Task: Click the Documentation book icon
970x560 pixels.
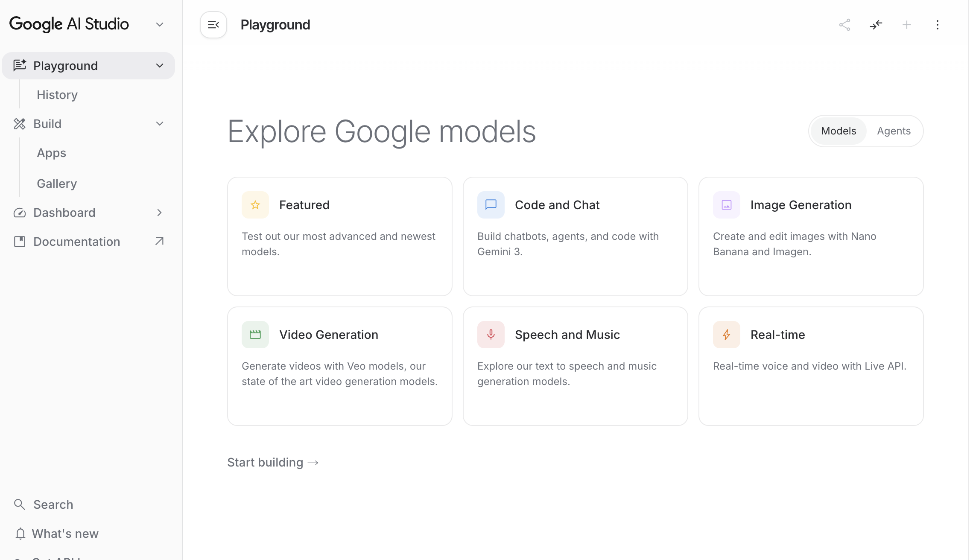Action: tap(20, 242)
